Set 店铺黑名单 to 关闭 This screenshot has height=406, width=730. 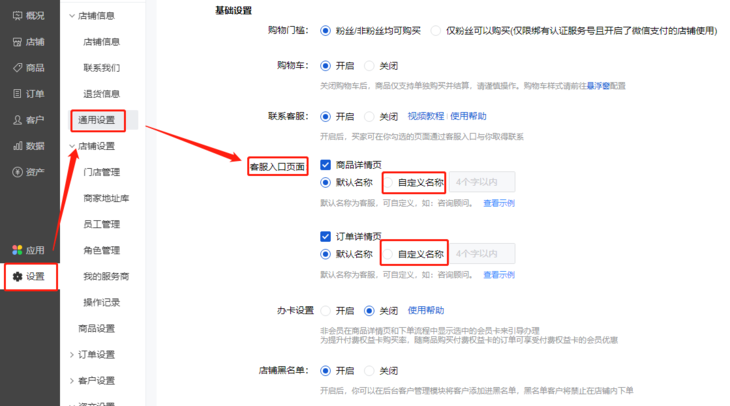[x=369, y=371]
